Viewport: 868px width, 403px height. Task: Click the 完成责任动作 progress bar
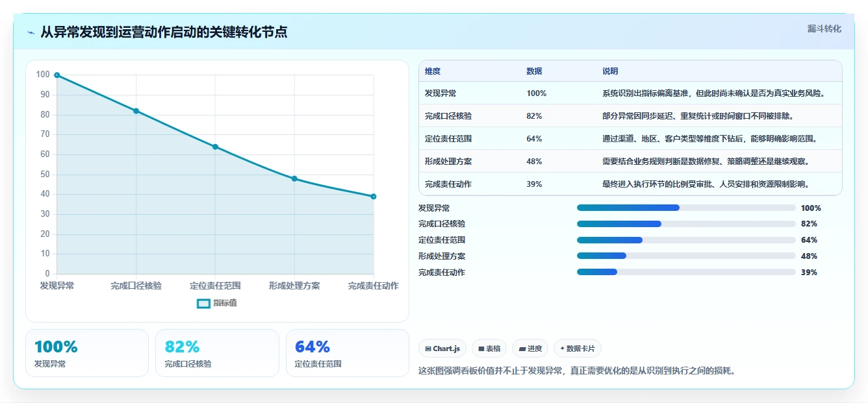click(686, 273)
